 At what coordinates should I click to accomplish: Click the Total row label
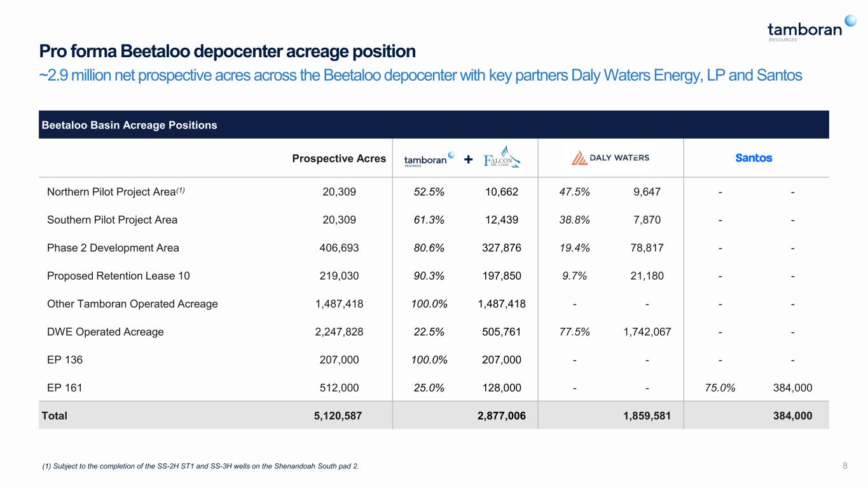(55, 416)
